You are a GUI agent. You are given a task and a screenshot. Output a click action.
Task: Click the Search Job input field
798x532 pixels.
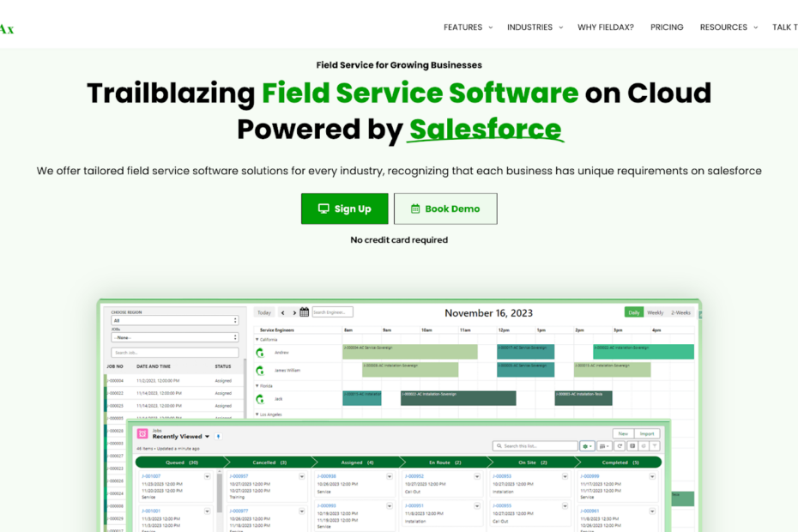coord(174,353)
